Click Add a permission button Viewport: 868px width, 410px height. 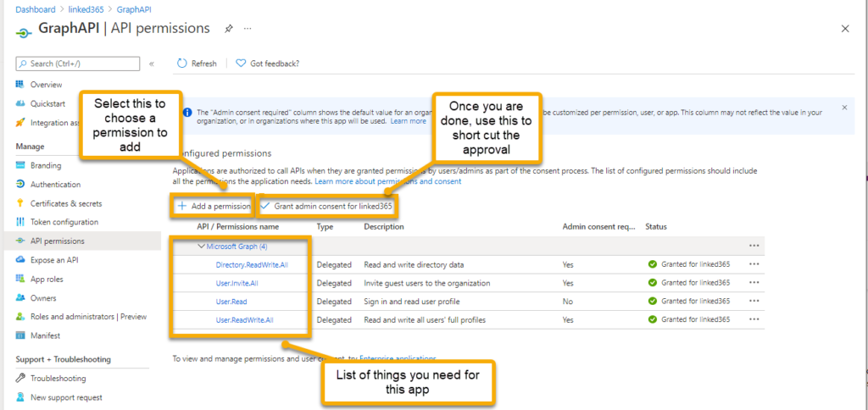click(214, 206)
